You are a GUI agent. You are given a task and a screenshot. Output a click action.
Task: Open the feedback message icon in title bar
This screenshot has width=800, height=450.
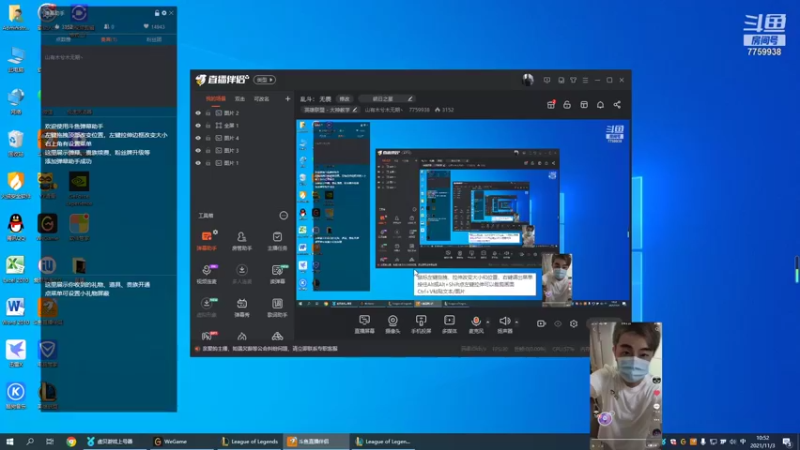[x=547, y=80]
